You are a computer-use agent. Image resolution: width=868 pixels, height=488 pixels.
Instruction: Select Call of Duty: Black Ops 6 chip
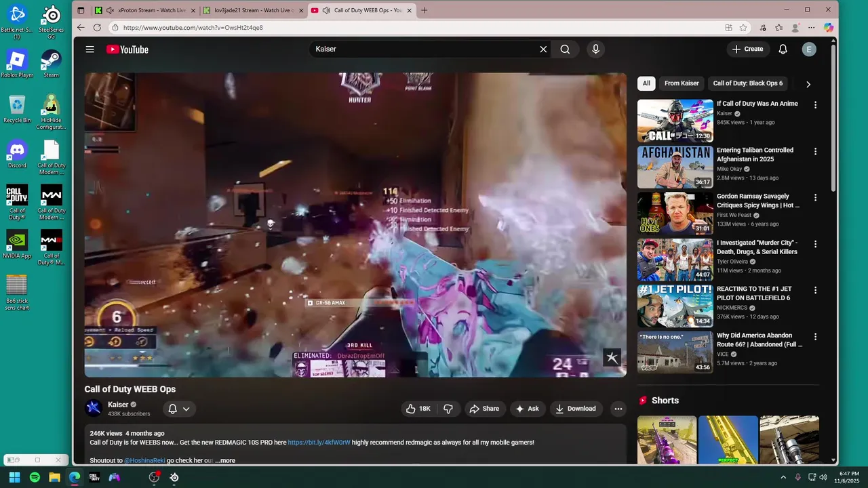748,83
